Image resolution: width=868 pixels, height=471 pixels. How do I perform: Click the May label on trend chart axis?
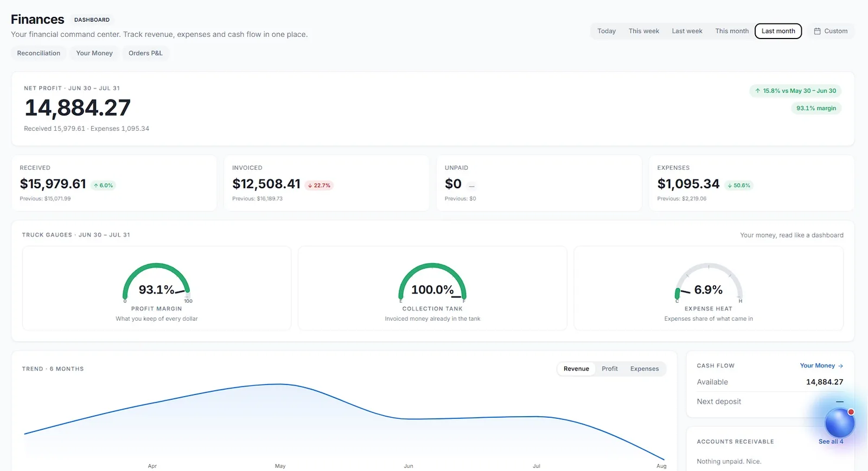click(x=280, y=466)
